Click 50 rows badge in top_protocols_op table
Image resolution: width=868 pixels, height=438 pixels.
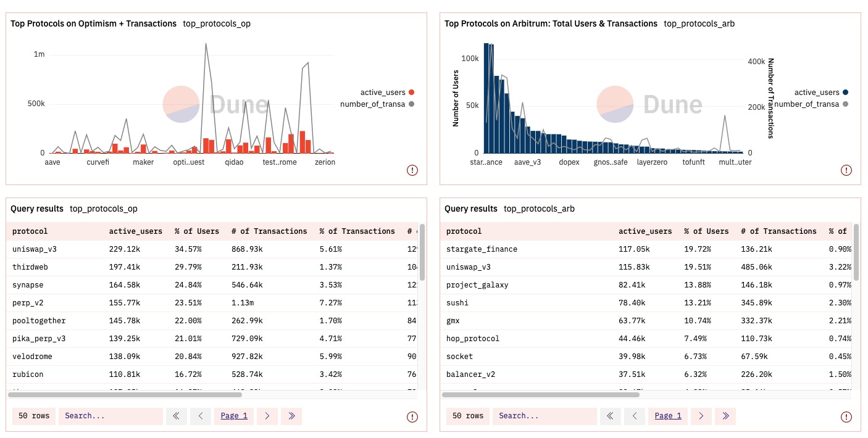point(34,416)
